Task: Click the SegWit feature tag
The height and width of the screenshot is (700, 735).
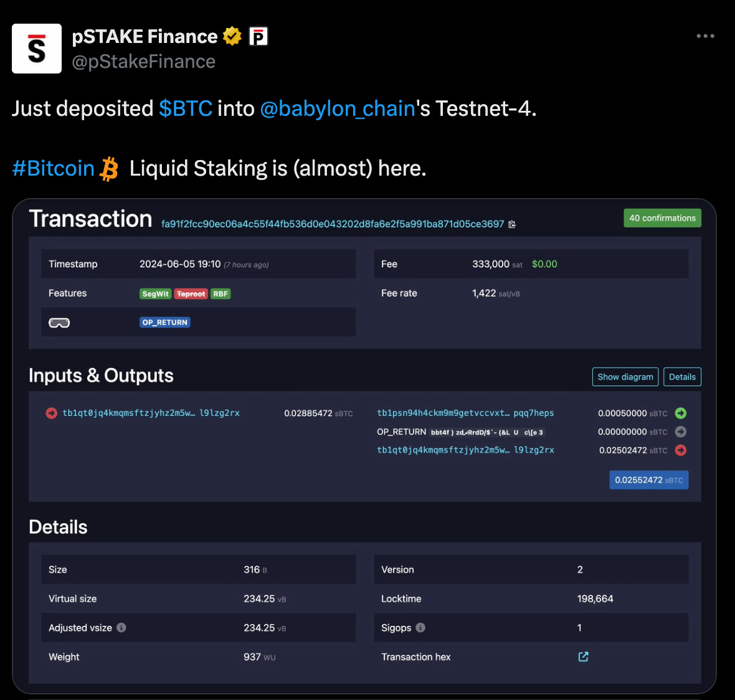Action: tap(155, 294)
